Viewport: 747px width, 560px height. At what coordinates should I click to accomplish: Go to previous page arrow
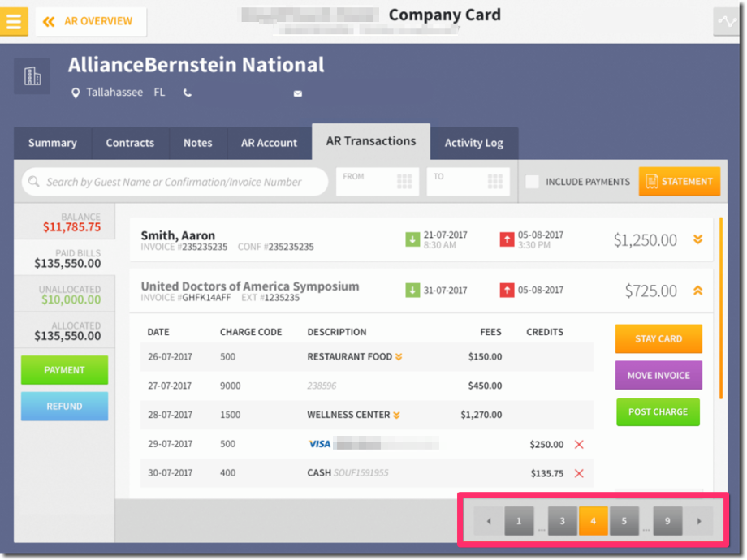pos(489,521)
